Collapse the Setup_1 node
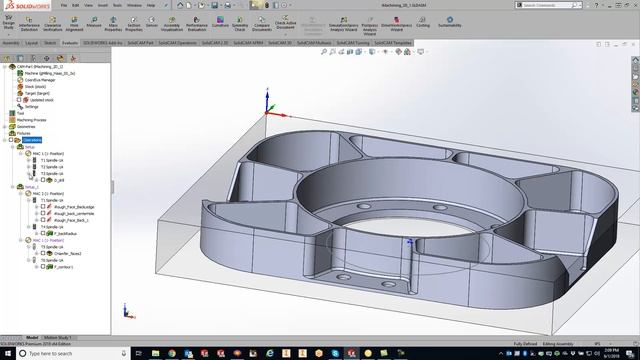Image resolution: width=640 pixels, height=360 pixels. pyautogui.click(x=13, y=187)
